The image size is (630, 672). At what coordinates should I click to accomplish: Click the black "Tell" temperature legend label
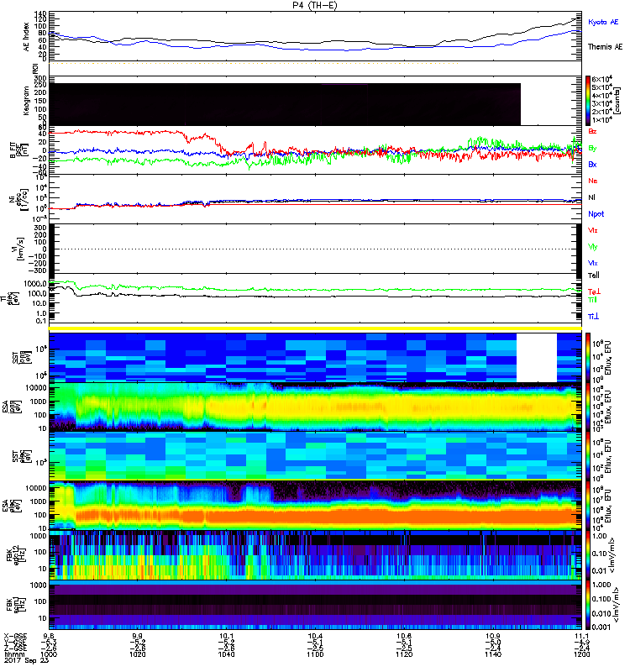click(x=594, y=276)
